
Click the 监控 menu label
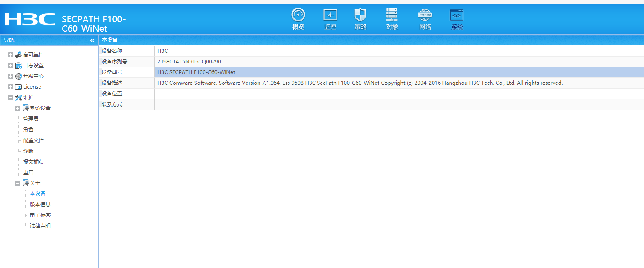click(330, 27)
